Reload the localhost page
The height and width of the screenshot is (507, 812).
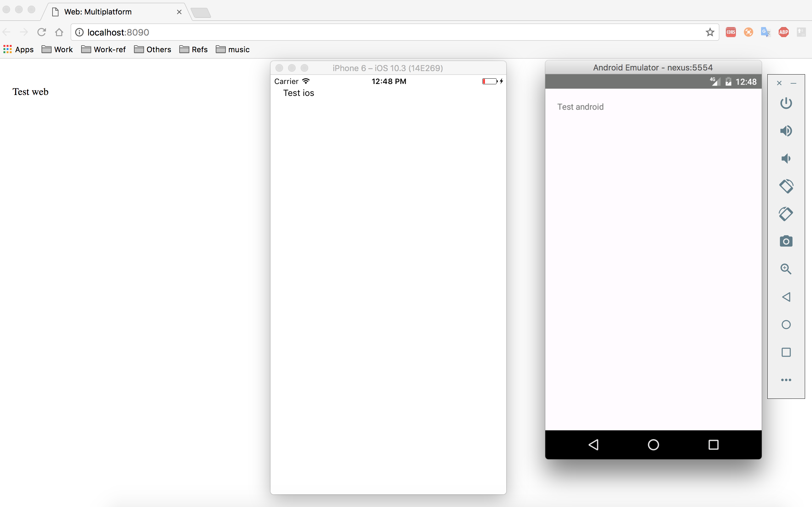[41, 32]
